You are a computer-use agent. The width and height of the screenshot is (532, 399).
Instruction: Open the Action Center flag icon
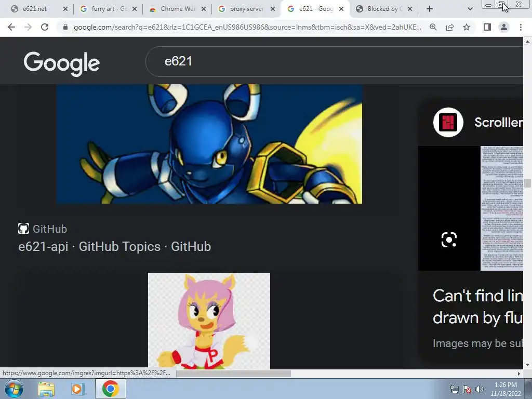[467, 390]
